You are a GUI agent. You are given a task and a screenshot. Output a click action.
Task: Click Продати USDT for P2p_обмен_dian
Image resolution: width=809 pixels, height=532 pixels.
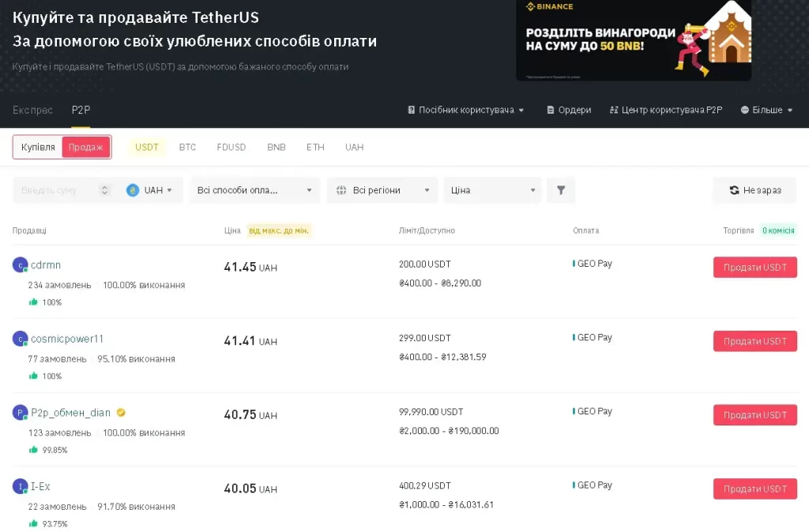pyautogui.click(x=754, y=415)
